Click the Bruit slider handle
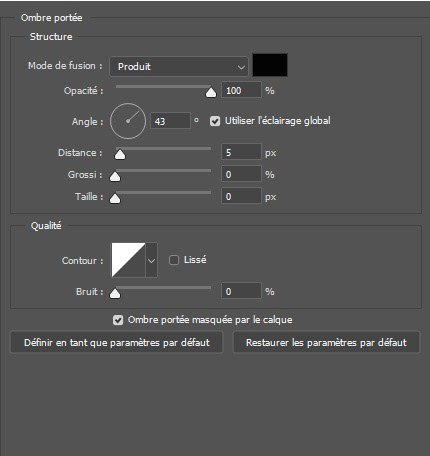 (x=115, y=293)
